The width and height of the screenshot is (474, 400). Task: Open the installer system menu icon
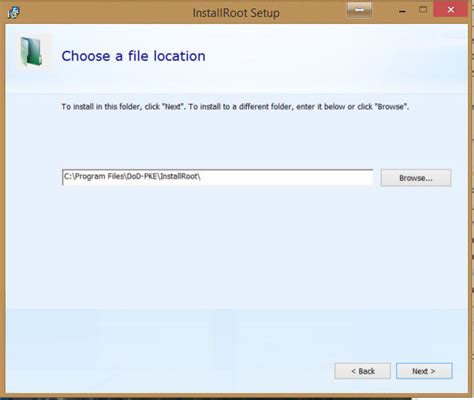click(x=14, y=12)
